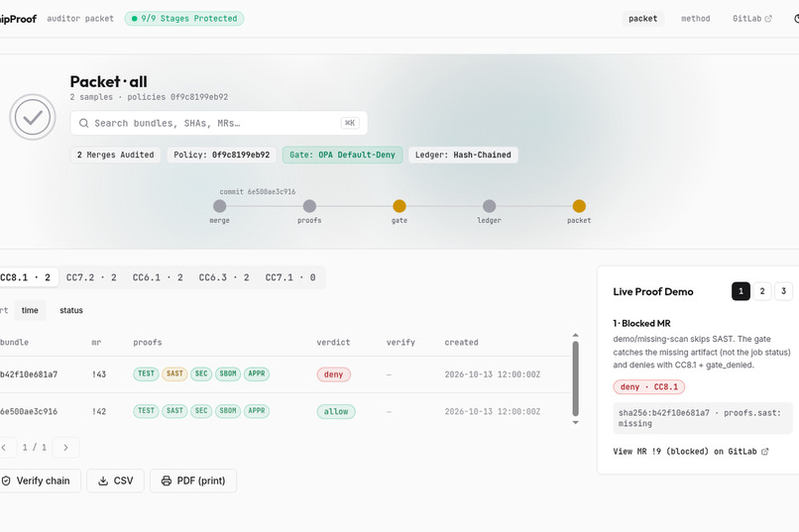
Task: Click the shield icon on Verify chain
Action: click(x=6, y=480)
